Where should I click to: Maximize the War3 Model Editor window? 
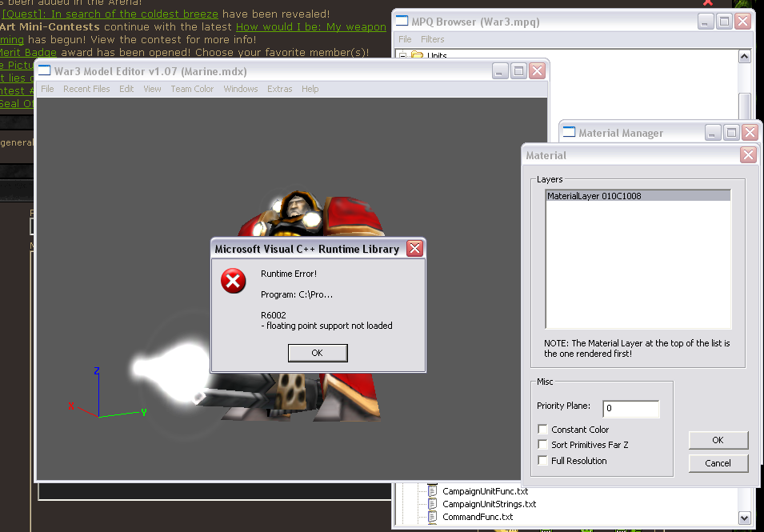[x=518, y=70]
